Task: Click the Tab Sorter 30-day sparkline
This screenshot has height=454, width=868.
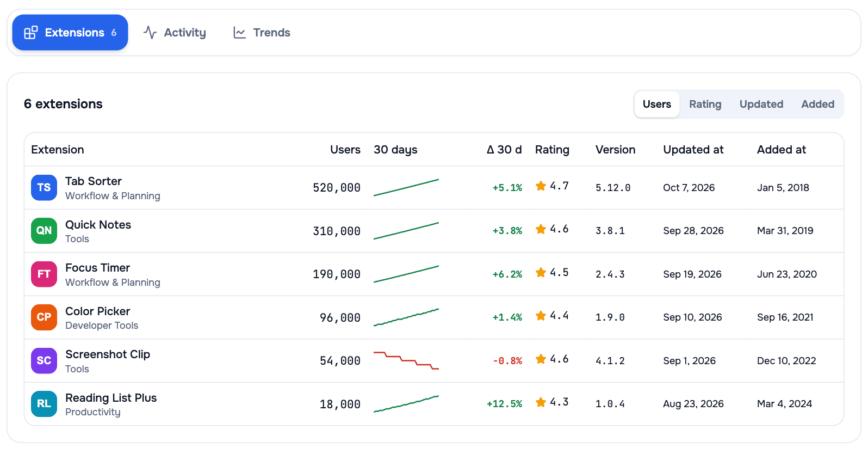Action: 406,188
